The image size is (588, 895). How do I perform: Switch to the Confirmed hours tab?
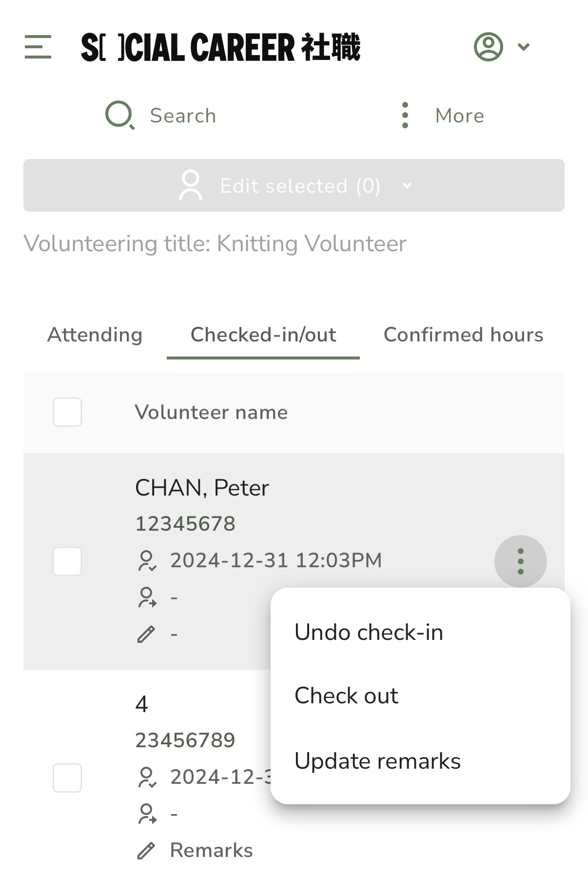[464, 335]
